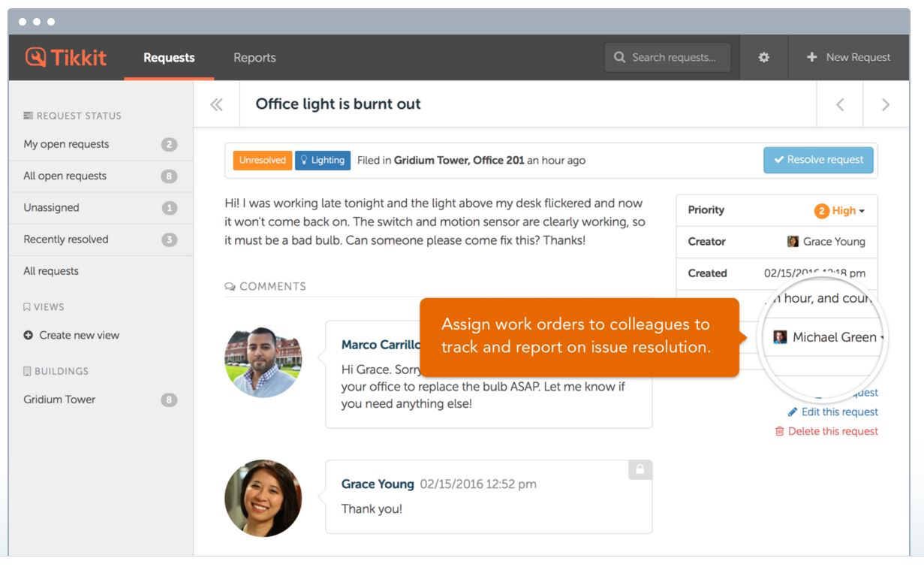
Task: Click the Tikkit logo
Action: pyautogui.click(x=66, y=57)
